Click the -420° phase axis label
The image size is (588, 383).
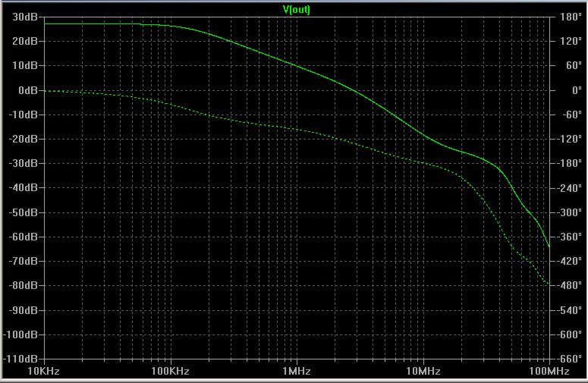(x=570, y=261)
